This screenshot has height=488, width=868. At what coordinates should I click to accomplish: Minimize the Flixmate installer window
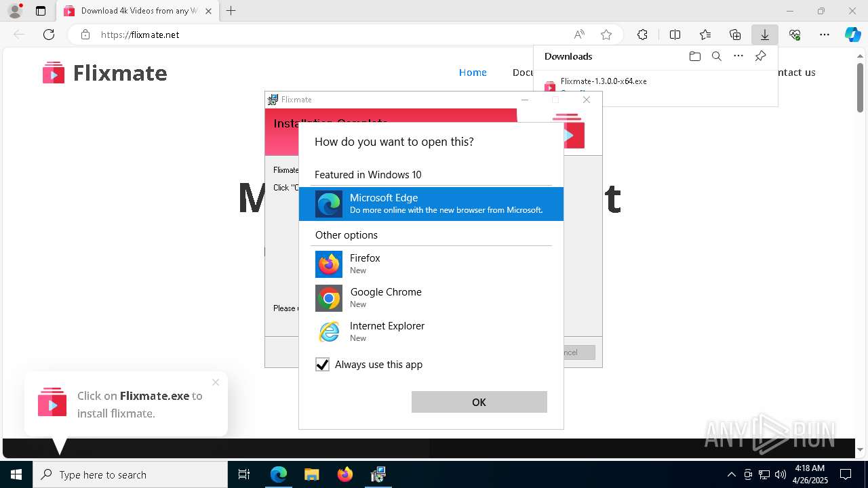[x=524, y=100]
